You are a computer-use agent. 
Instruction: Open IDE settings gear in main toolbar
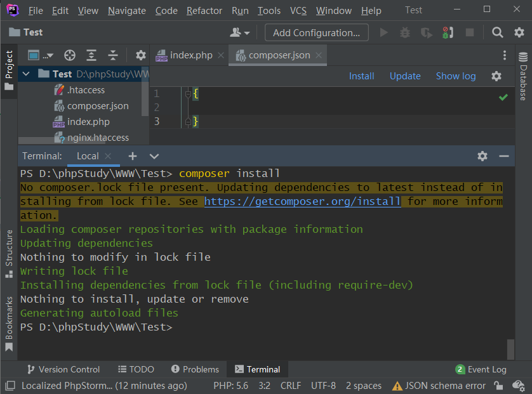coord(519,32)
